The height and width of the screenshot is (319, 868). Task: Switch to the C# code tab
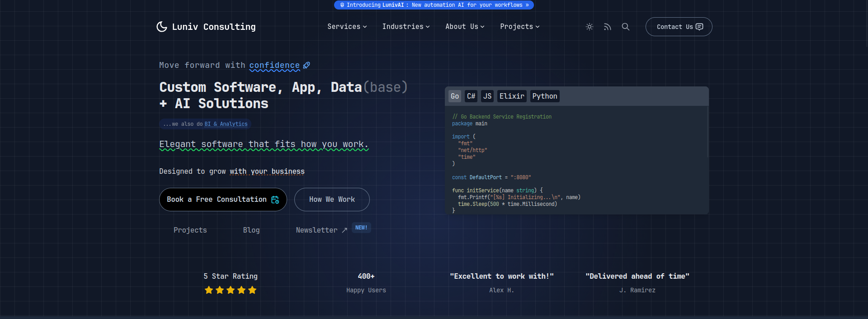(471, 96)
